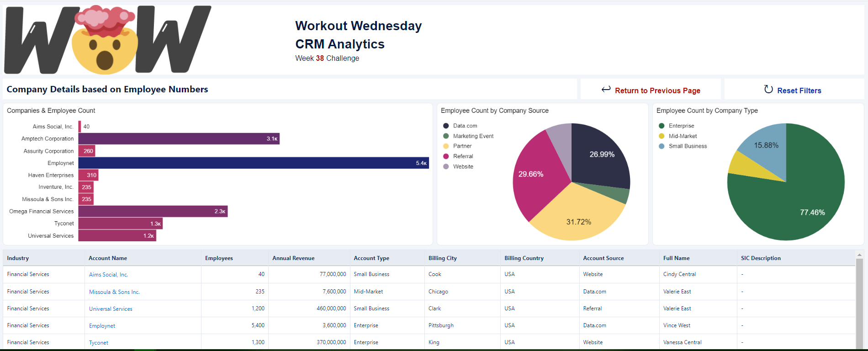The height and width of the screenshot is (351, 868).
Task: Click the Return to Previous Page arrow icon
Action: [606, 90]
